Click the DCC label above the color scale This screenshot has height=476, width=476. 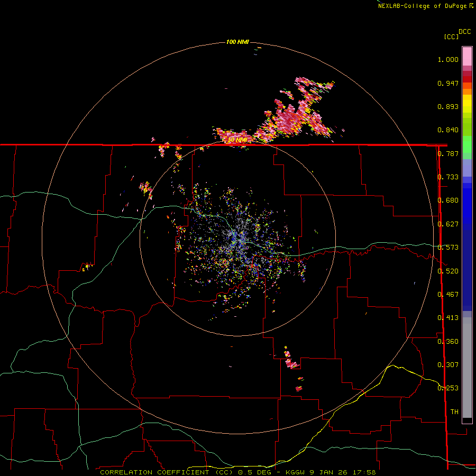pos(464,32)
